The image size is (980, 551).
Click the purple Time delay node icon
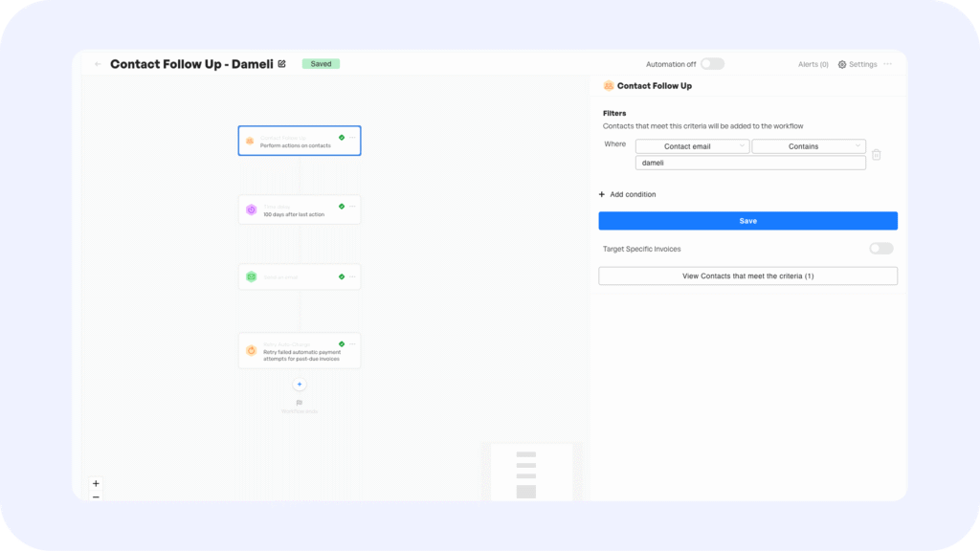pyautogui.click(x=251, y=209)
